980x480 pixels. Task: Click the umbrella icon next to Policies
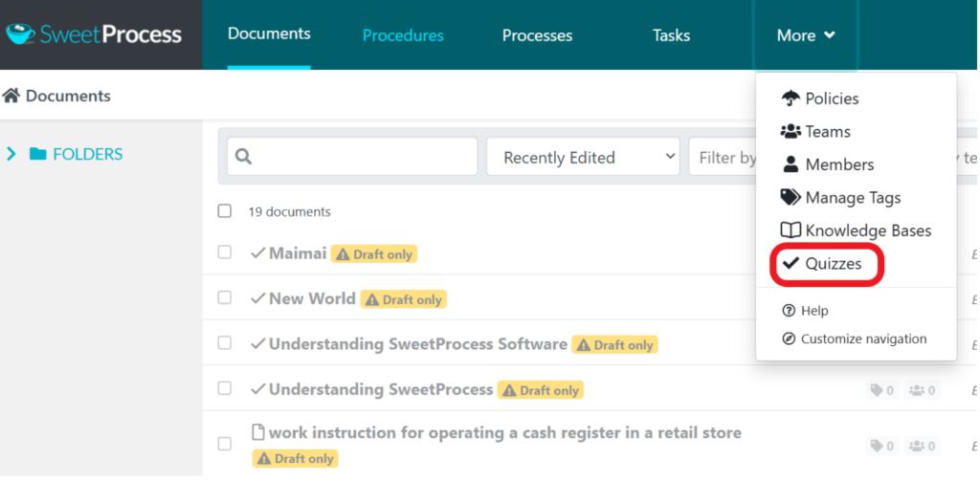point(791,98)
